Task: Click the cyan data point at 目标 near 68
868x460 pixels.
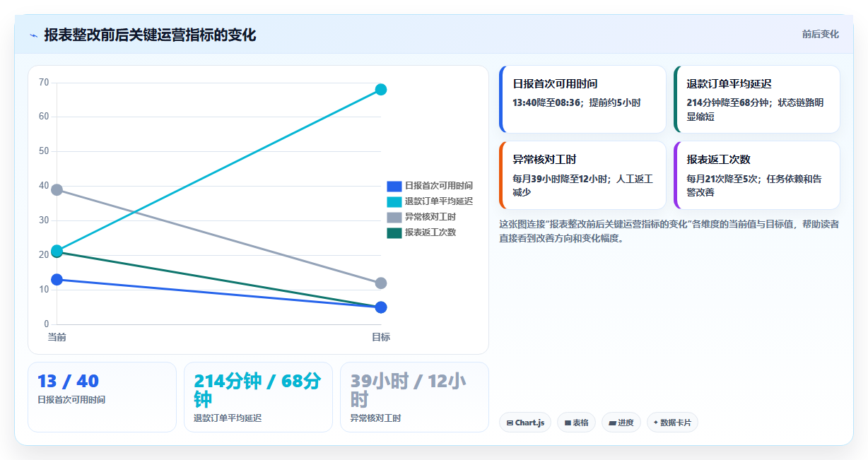Action: coord(381,90)
